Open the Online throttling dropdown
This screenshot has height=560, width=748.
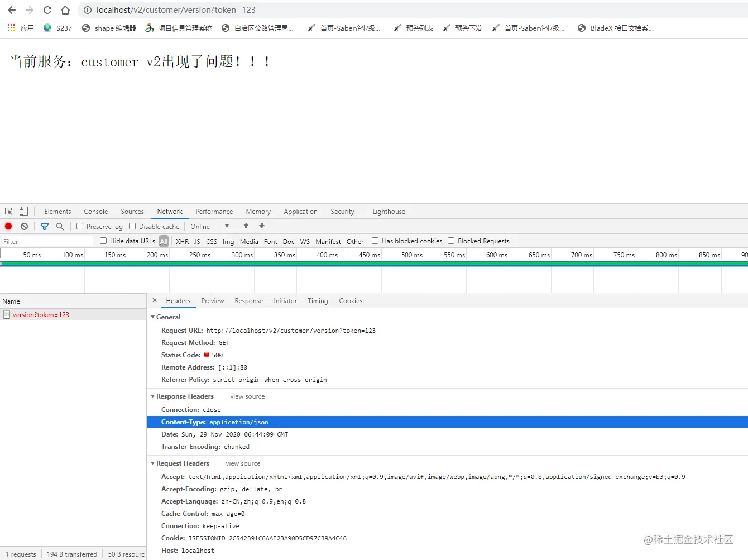(209, 226)
